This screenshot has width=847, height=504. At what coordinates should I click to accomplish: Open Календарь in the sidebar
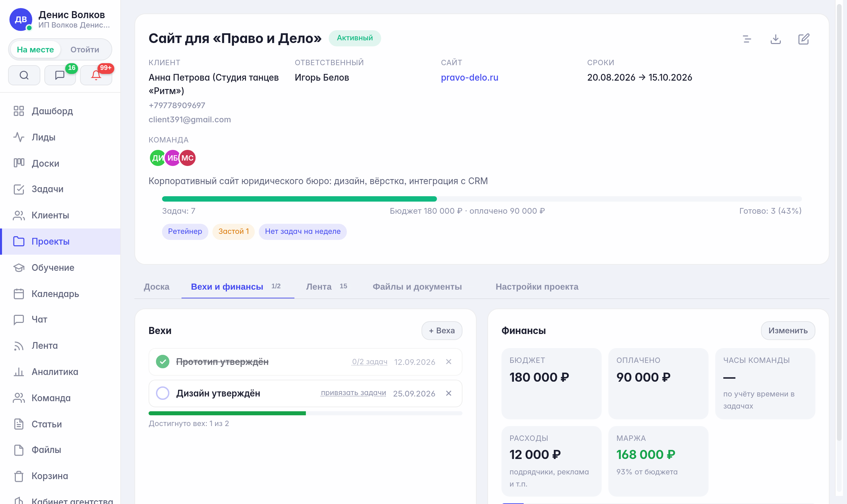point(60,294)
